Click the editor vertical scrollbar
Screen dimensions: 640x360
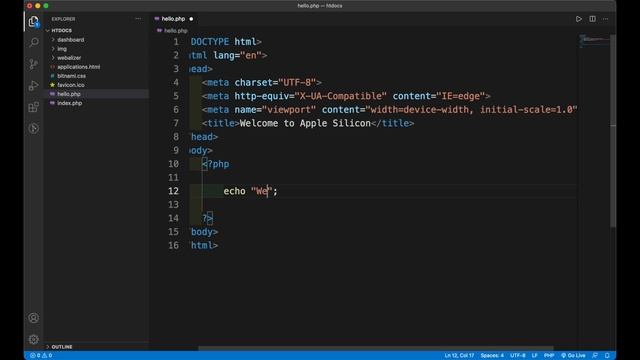point(613,131)
